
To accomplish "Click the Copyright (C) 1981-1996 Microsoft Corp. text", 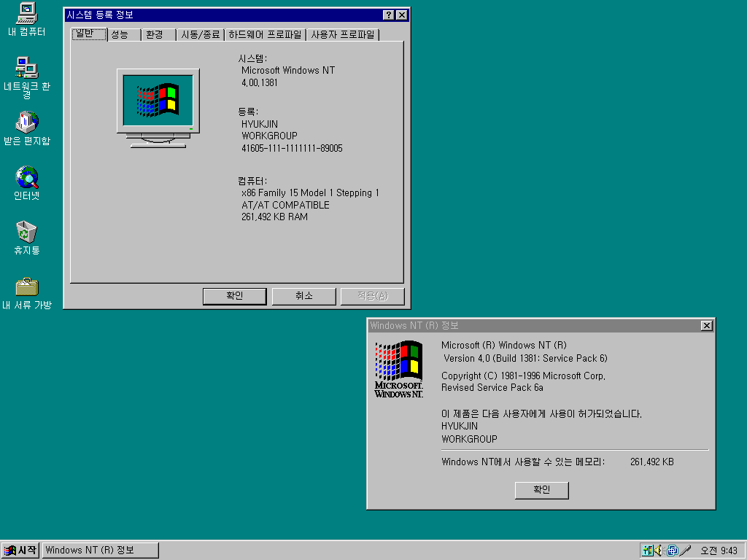I will tap(523, 376).
